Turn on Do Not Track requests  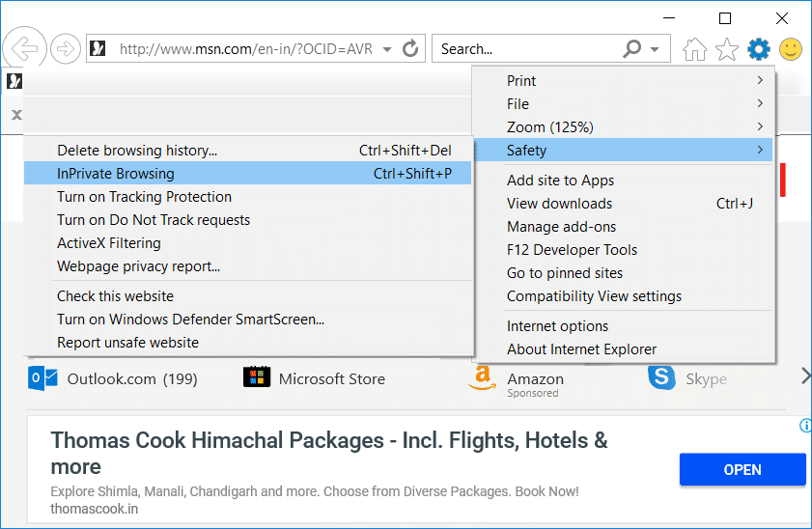(x=154, y=220)
